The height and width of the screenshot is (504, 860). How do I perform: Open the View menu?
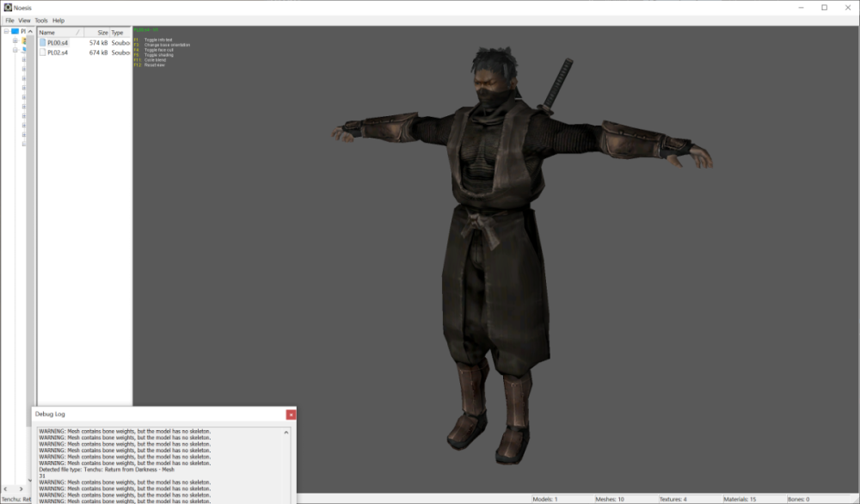24,21
